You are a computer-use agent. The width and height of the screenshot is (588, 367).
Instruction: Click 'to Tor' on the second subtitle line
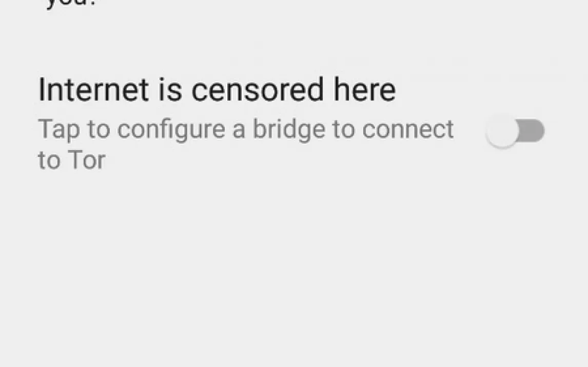[x=72, y=160]
